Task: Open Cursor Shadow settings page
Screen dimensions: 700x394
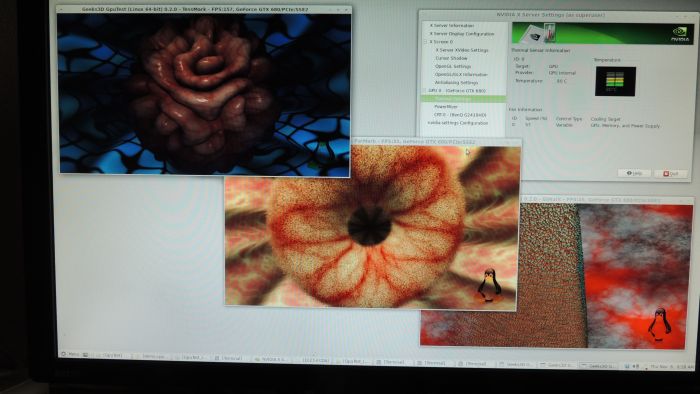Action: click(451, 58)
